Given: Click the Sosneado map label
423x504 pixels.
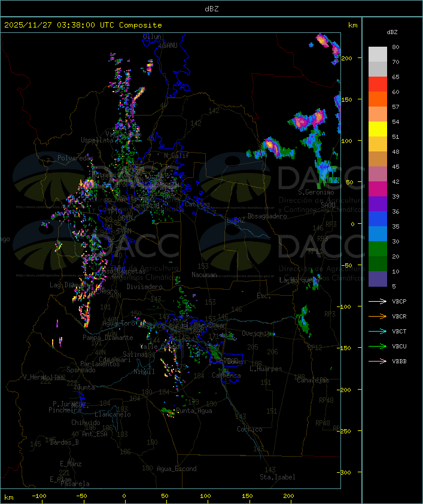Looking at the screenshot, I should tap(81, 370).
